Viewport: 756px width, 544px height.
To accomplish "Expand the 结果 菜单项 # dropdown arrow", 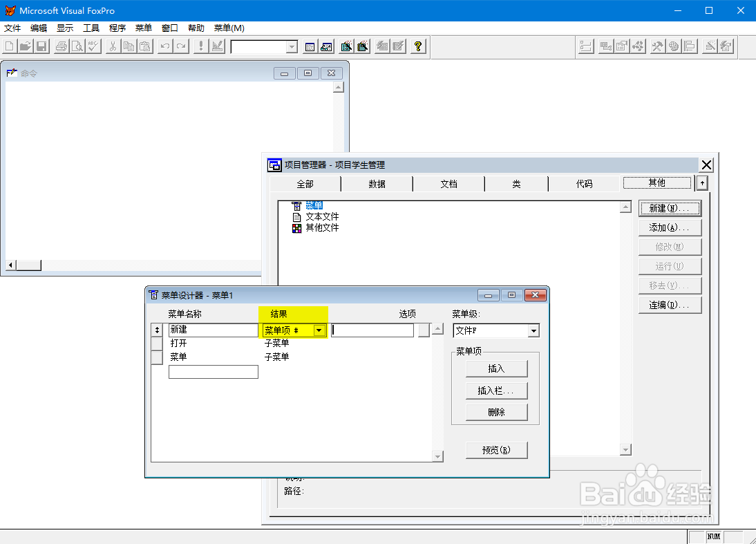I will coord(319,330).
